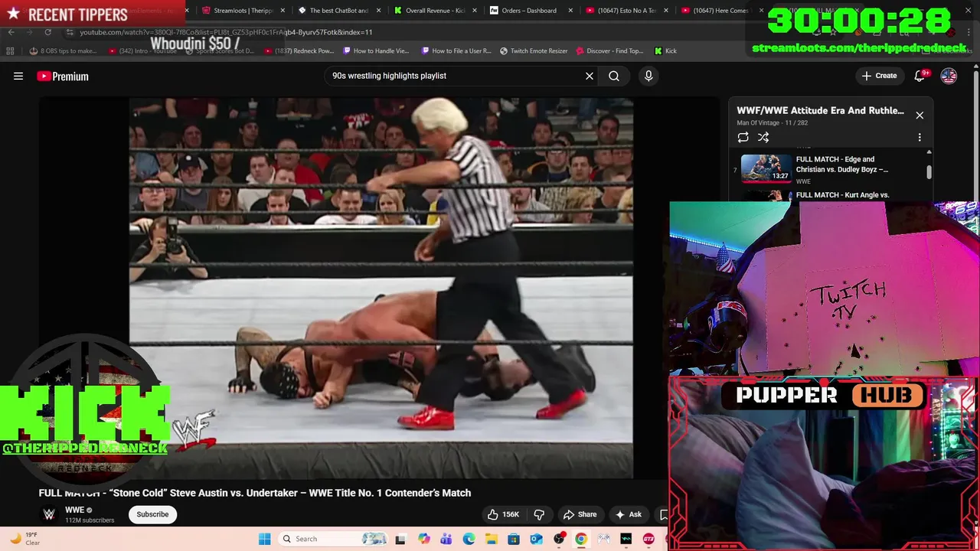The height and width of the screenshot is (551, 980).
Task: Close the Orders – Dashboard tab
Action: point(570,11)
